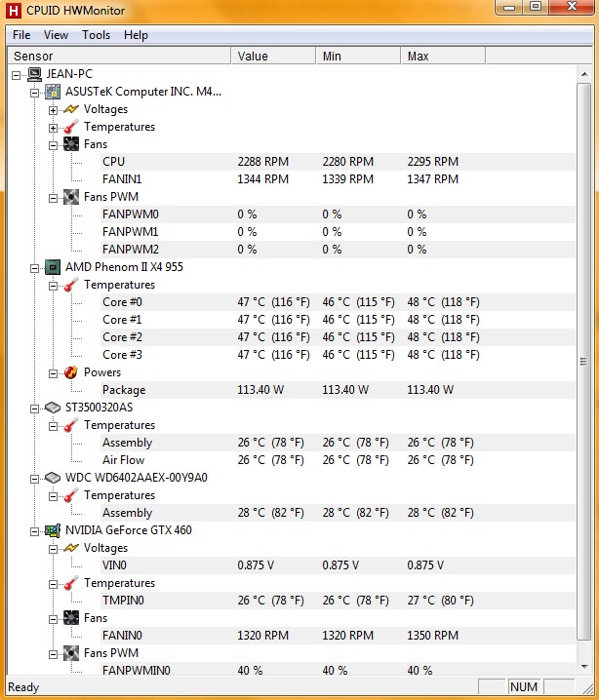Collapse the AMD Phenom II X4 955 node

point(34,268)
